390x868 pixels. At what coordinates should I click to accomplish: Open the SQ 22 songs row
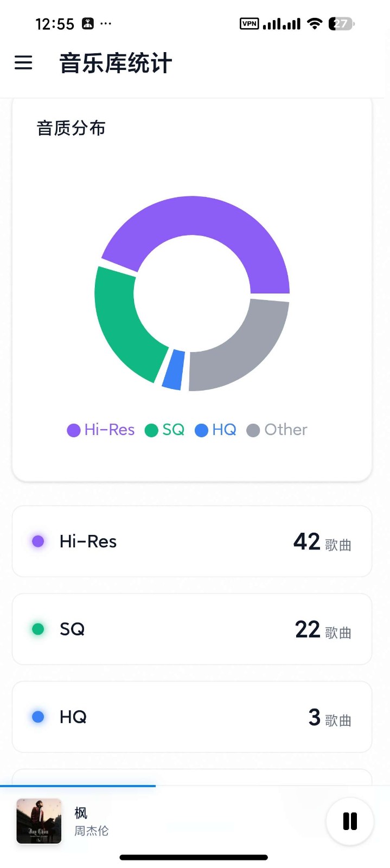click(192, 629)
